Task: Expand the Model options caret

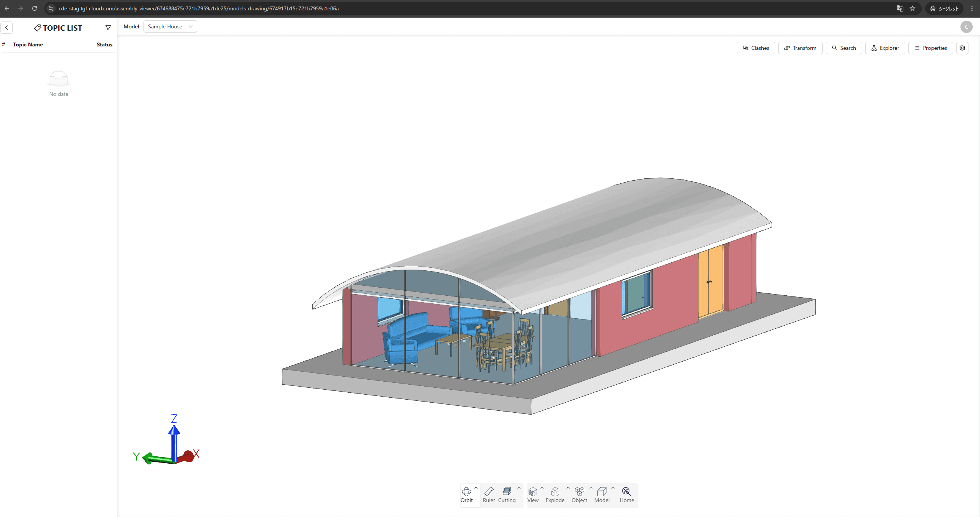Action: pos(613,488)
